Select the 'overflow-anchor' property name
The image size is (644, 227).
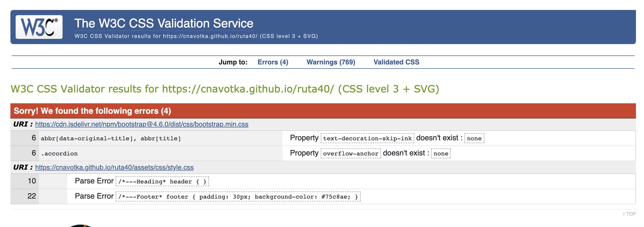tap(350, 154)
